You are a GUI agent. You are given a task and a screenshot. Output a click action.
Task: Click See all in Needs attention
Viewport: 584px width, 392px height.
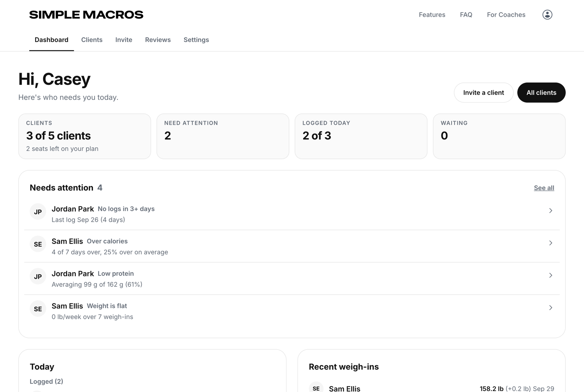pyautogui.click(x=544, y=188)
